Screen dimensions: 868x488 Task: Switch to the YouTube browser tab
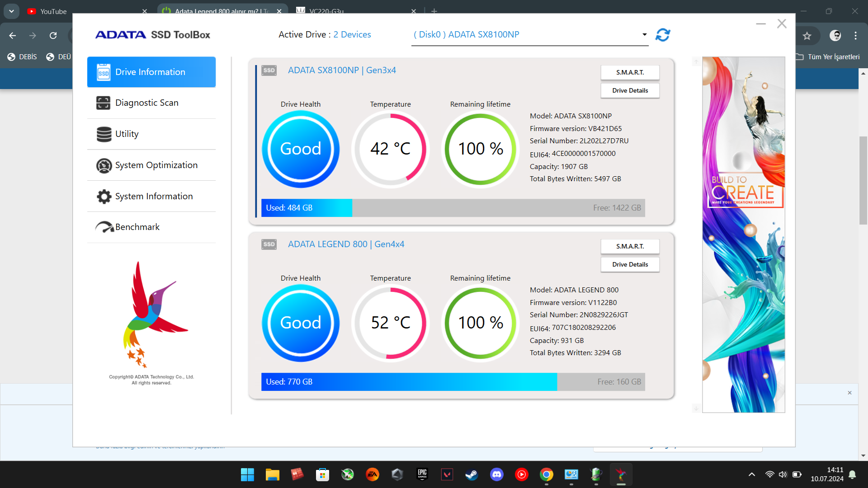click(x=53, y=11)
